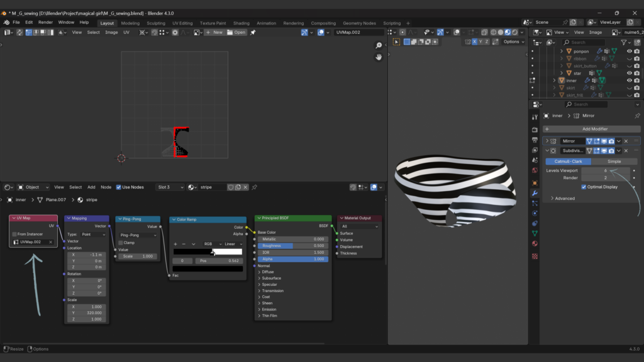Add a new color stop on Color Ramp

[175, 244]
